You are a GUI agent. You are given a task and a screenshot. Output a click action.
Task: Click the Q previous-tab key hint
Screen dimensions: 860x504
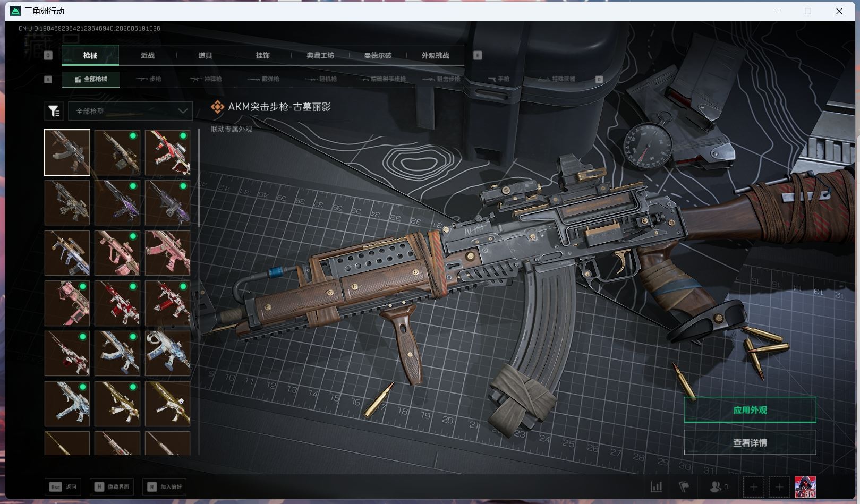[48, 55]
